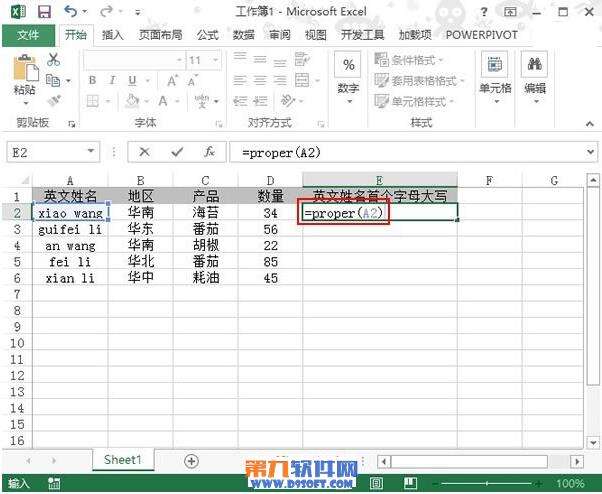Switch to the Insert tab
This screenshot has width=602, height=494.
click(112, 35)
